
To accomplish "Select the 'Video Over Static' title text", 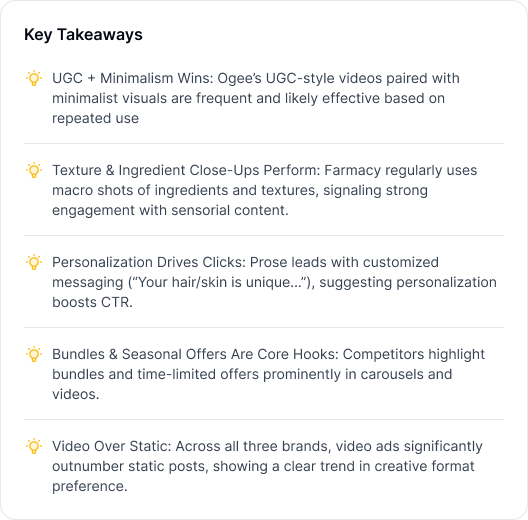I will [x=112, y=446].
